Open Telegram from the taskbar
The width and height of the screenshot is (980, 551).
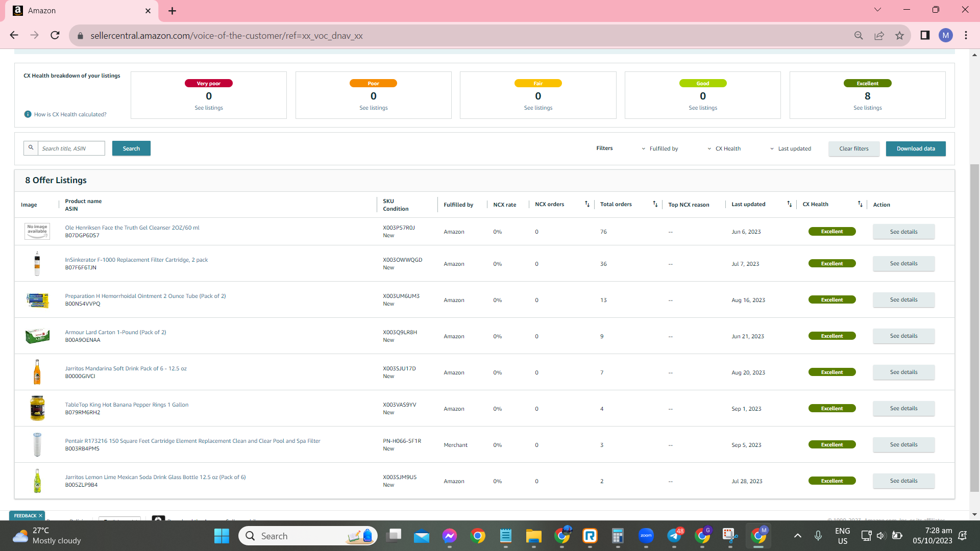[x=675, y=536]
